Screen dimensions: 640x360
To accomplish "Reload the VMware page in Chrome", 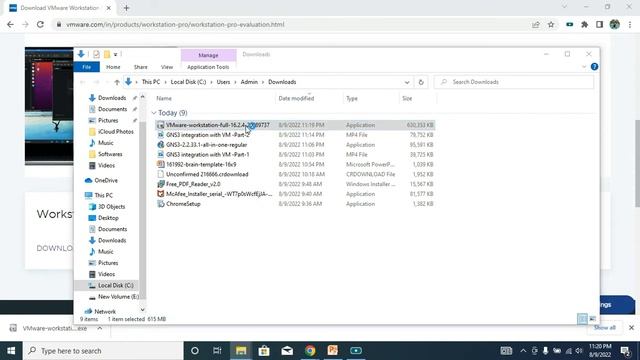I will [x=40, y=24].
